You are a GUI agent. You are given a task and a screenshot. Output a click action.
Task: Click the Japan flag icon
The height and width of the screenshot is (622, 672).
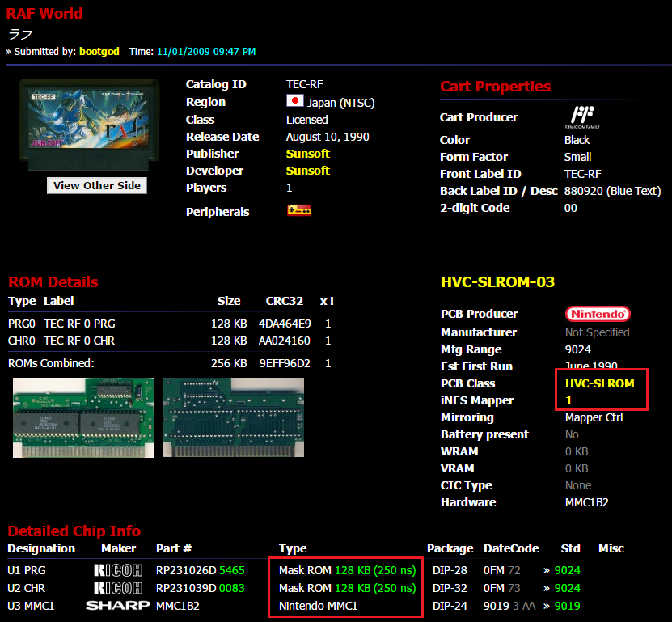click(x=295, y=101)
